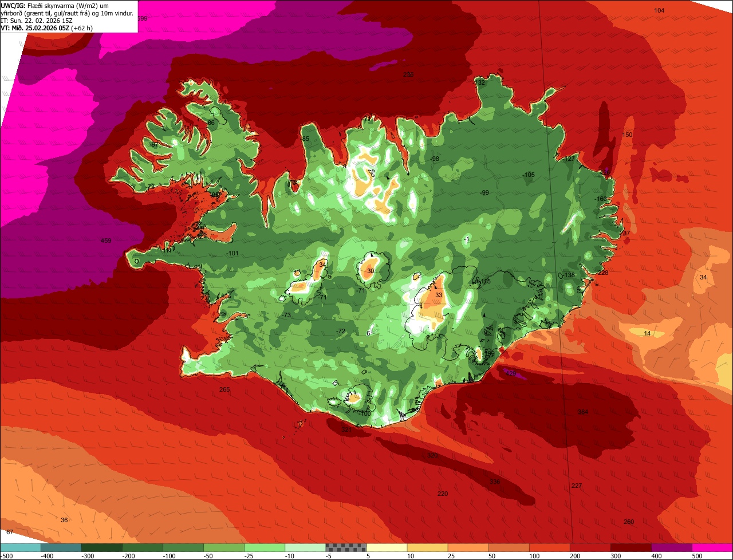Click the title line 'UWC/IG: Flæði skynvarma (W/m2) um'
733x560 pixels.
(x=54, y=5)
